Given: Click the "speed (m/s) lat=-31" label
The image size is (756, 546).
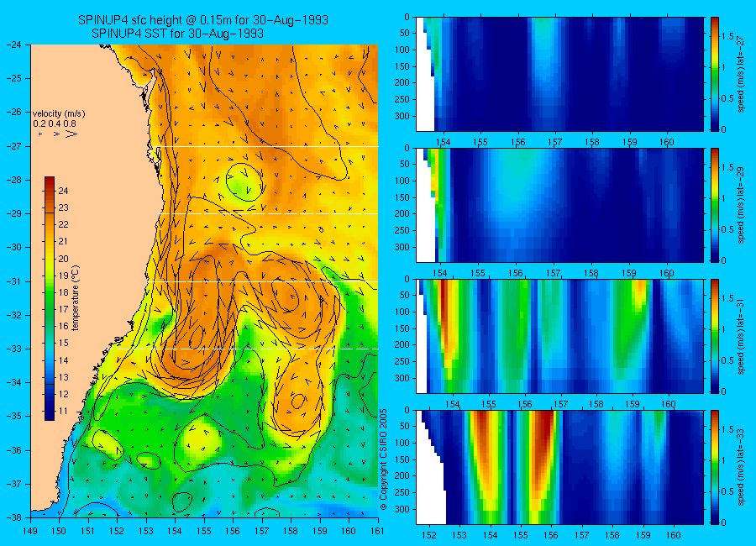Looking at the screenshot, I should (x=741, y=336).
